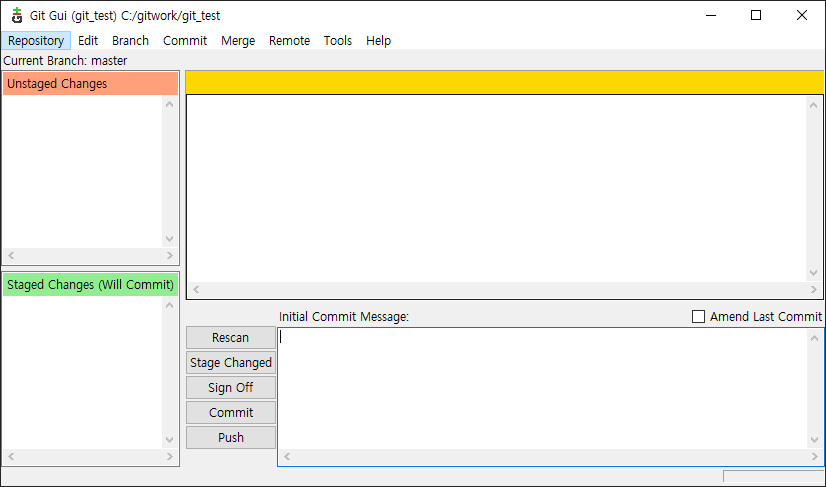This screenshot has width=826, height=487.
Task: Click the Sign Off button
Action: click(231, 387)
